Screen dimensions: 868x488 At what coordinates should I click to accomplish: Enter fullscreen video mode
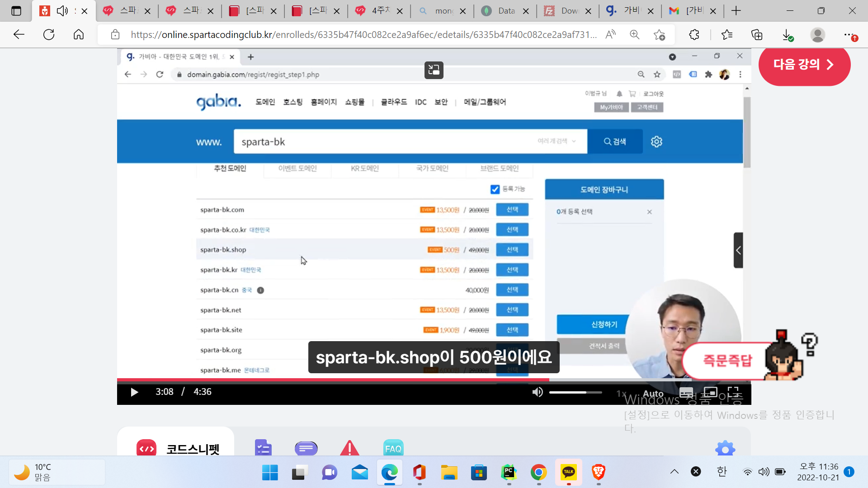tap(733, 392)
